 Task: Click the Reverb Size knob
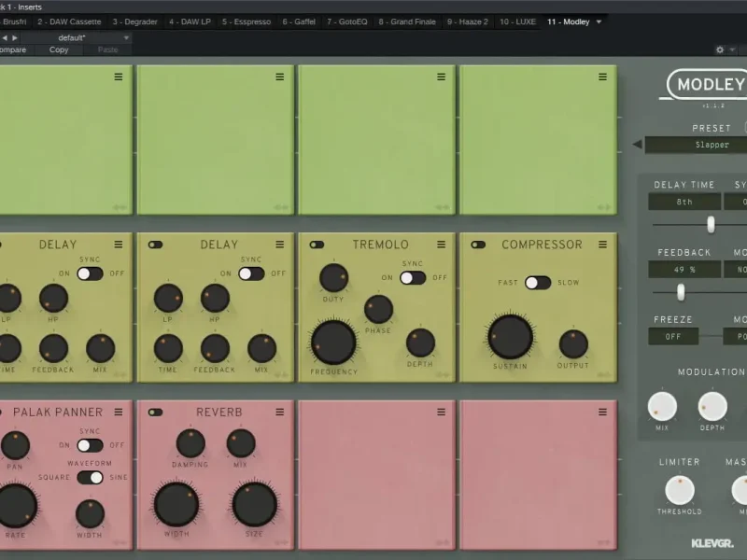click(254, 504)
